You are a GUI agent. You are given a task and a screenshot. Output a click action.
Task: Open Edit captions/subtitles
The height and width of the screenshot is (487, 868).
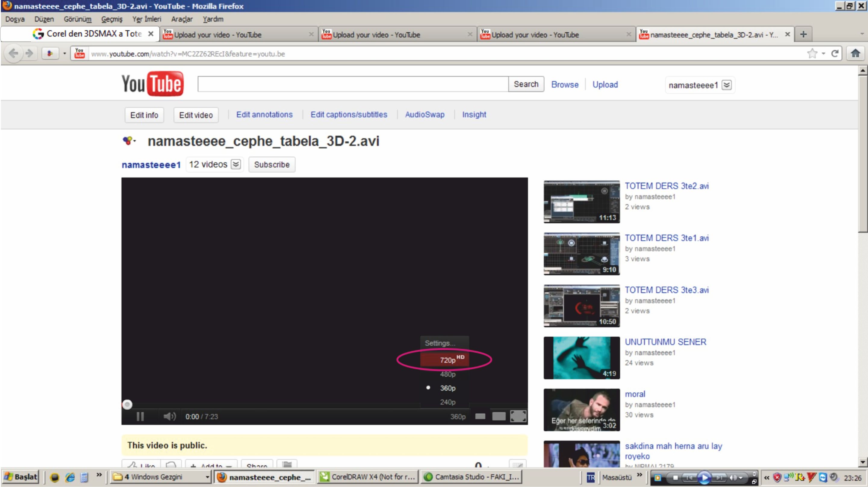pyautogui.click(x=349, y=114)
